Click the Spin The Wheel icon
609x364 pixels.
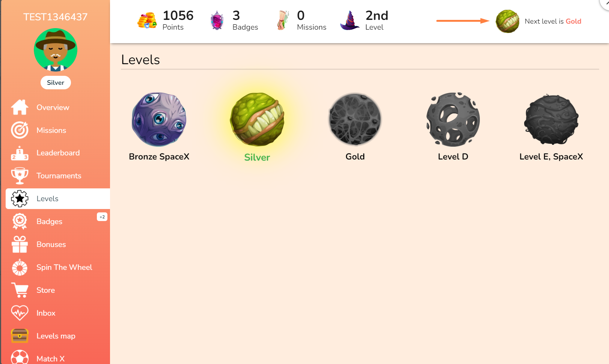point(20,268)
